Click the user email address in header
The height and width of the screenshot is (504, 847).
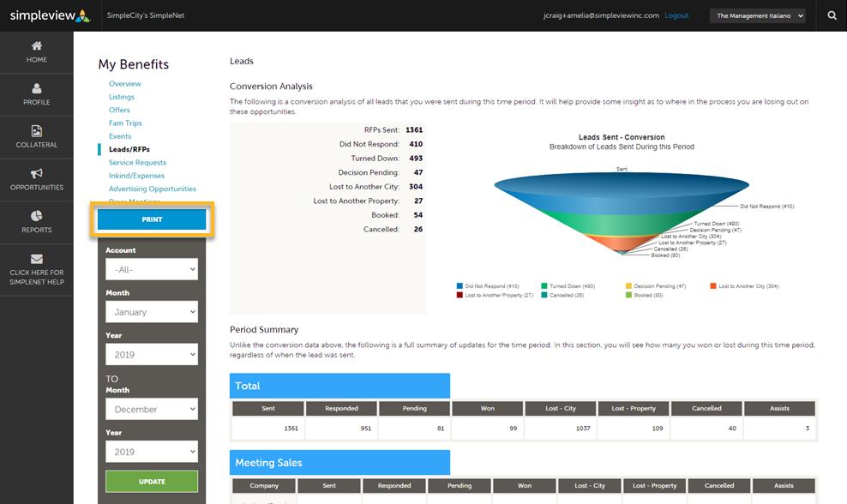coord(601,15)
